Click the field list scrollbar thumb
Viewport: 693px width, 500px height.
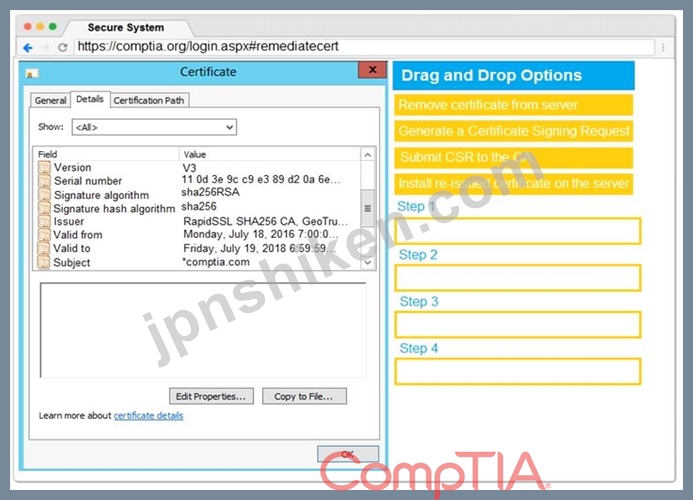pyautogui.click(x=367, y=208)
